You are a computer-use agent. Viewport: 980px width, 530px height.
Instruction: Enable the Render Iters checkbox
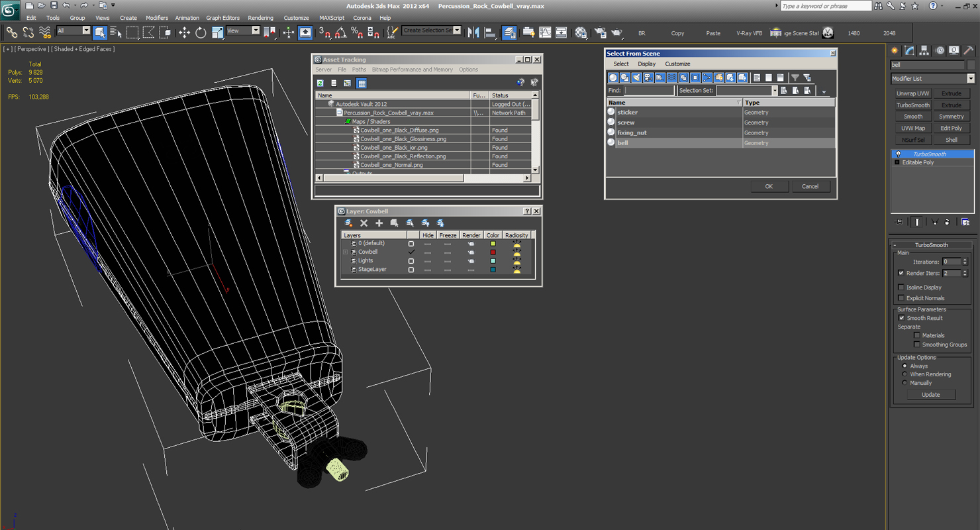click(901, 273)
